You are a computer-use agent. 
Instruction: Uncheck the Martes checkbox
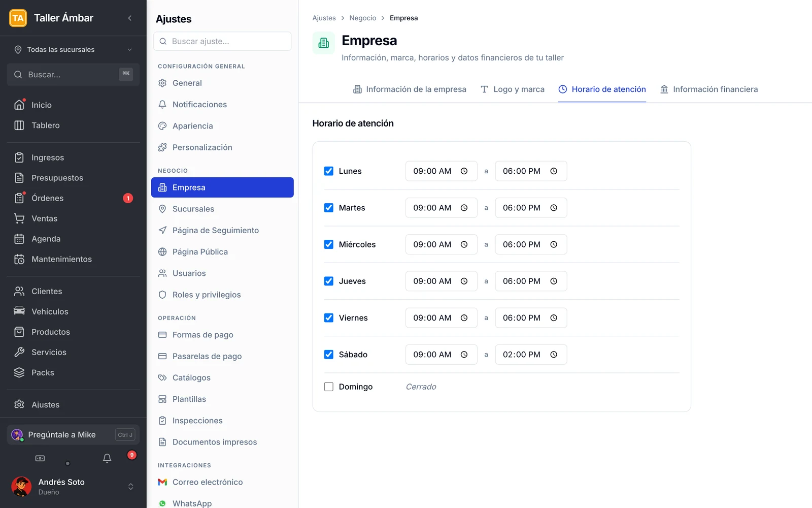(x=329, y=208)
